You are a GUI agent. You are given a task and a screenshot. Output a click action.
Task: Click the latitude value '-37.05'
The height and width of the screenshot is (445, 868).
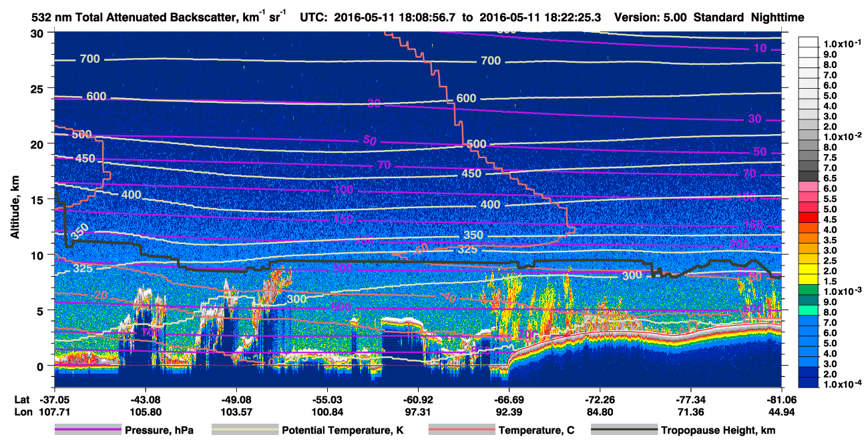[x=55, y=398]
